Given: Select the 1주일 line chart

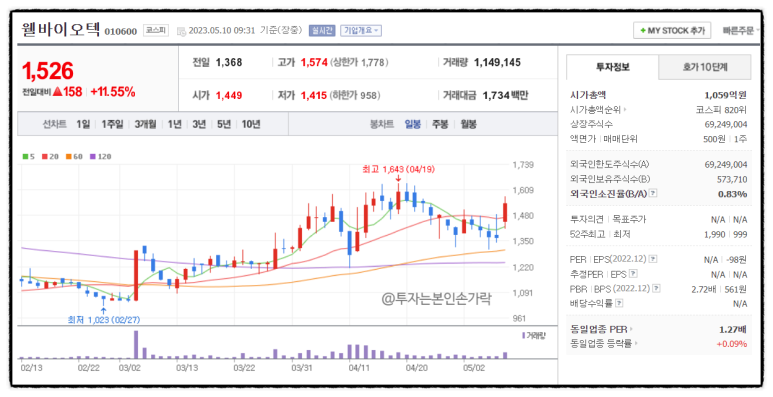Looking at the screenshot, I should 112,124.
